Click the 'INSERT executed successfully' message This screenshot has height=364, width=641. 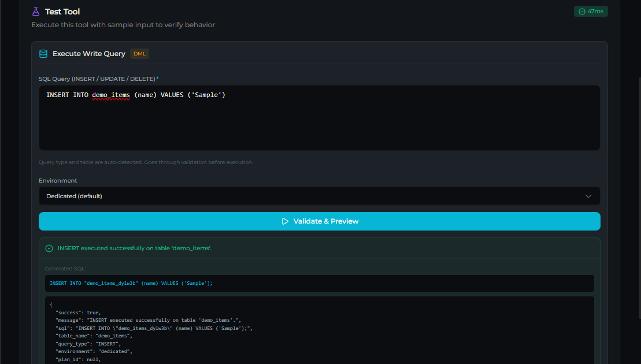coord(135,248)
